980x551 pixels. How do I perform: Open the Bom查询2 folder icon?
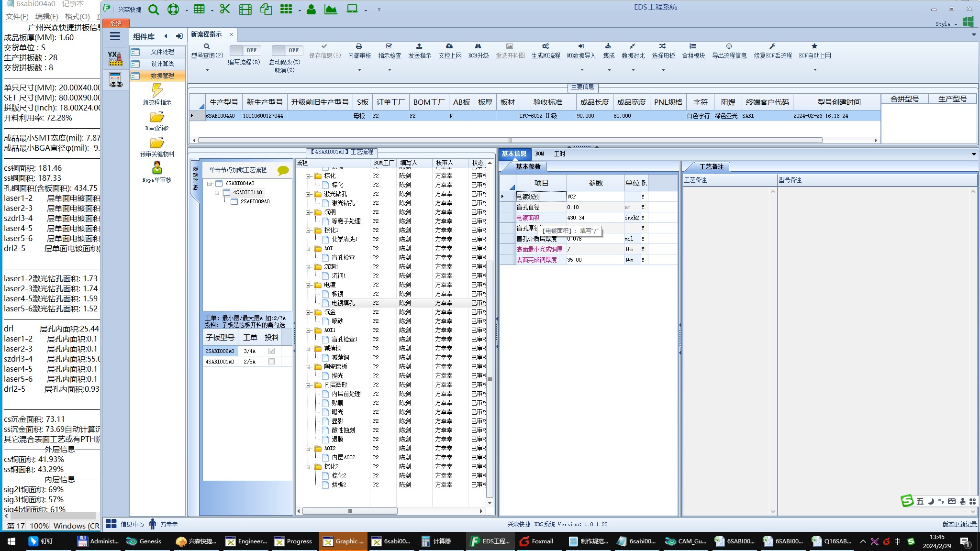pos(157,117)
